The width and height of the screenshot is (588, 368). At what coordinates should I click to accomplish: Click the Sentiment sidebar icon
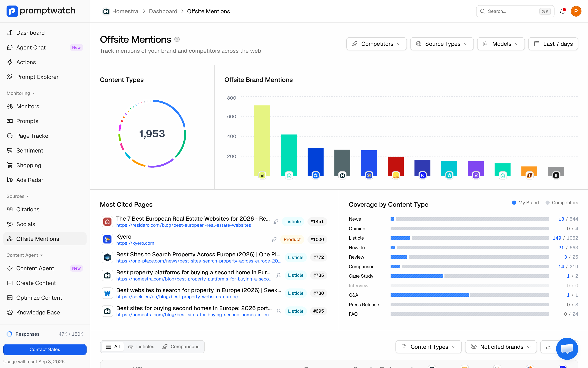[10, 150]
